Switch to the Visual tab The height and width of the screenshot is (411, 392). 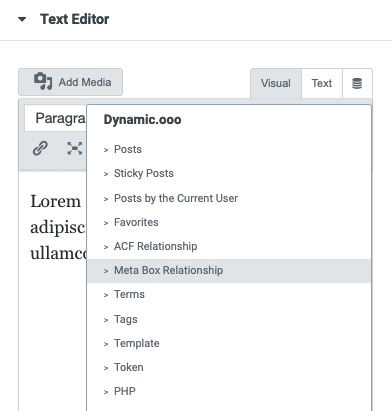point(276,83)
